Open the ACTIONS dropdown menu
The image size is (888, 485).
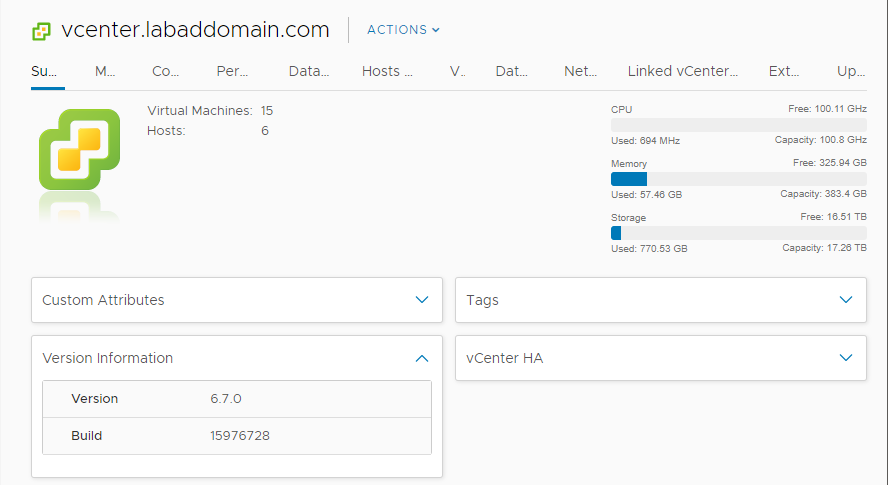[403, 30]
